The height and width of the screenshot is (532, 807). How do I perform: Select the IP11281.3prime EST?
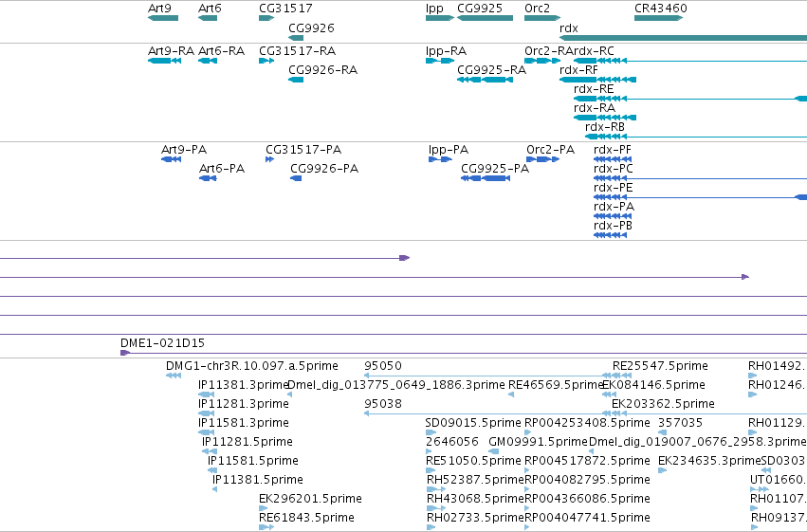(207, 413)
